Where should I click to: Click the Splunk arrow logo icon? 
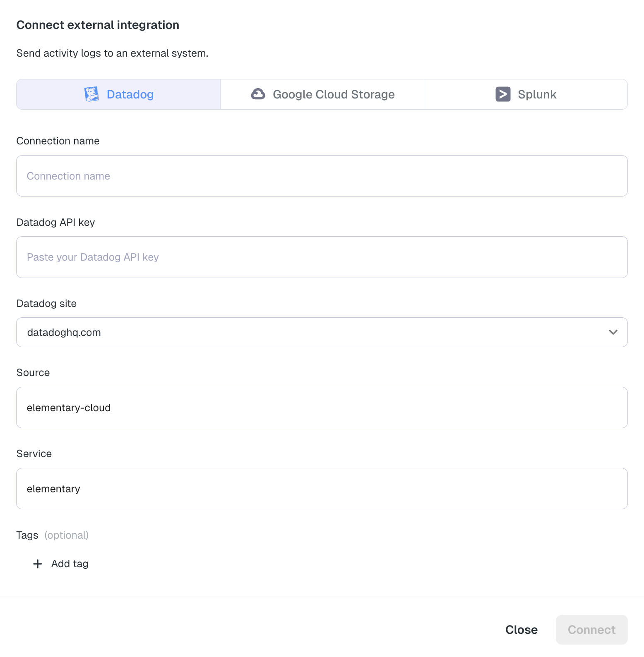click(x=503, y=94)
